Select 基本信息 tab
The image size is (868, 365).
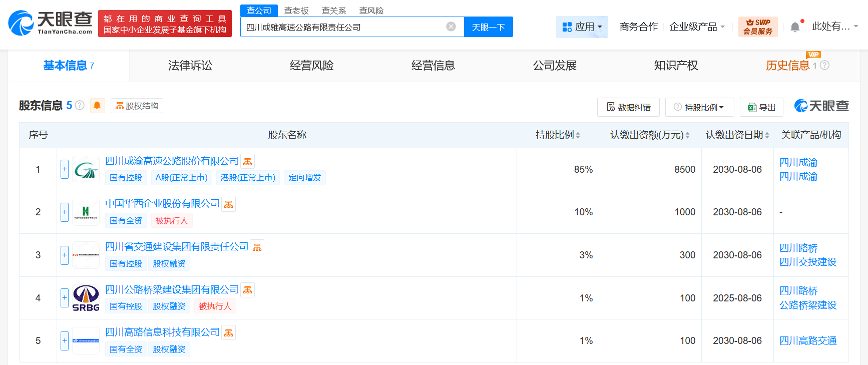pyautogui.click(x=69, y=66)
